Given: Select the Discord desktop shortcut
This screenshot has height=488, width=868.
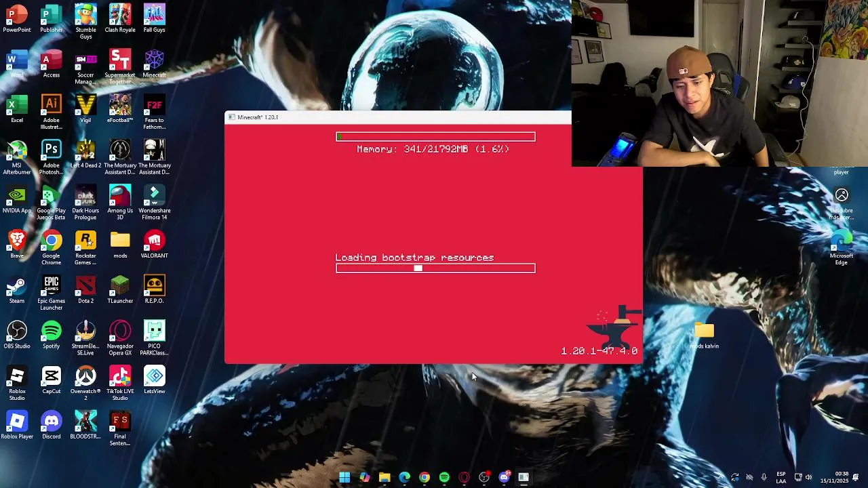Looking at the screenshot, I should click(x=52, y=426).
